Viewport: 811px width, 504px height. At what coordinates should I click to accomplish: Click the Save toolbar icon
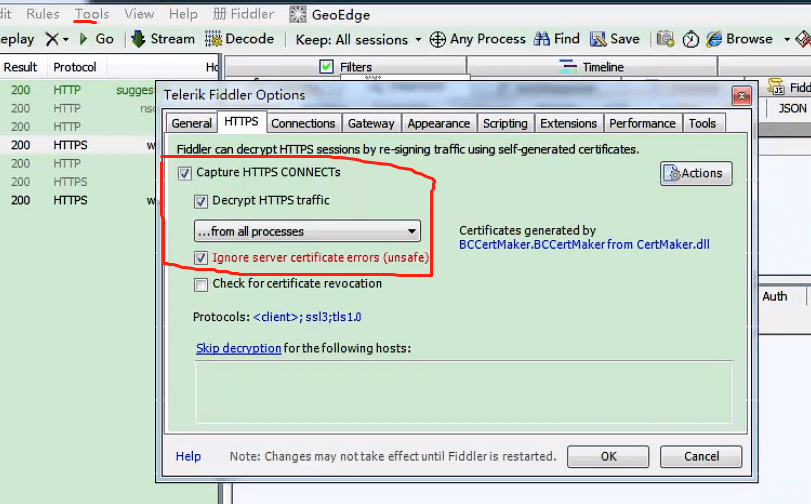click(598, 39)
